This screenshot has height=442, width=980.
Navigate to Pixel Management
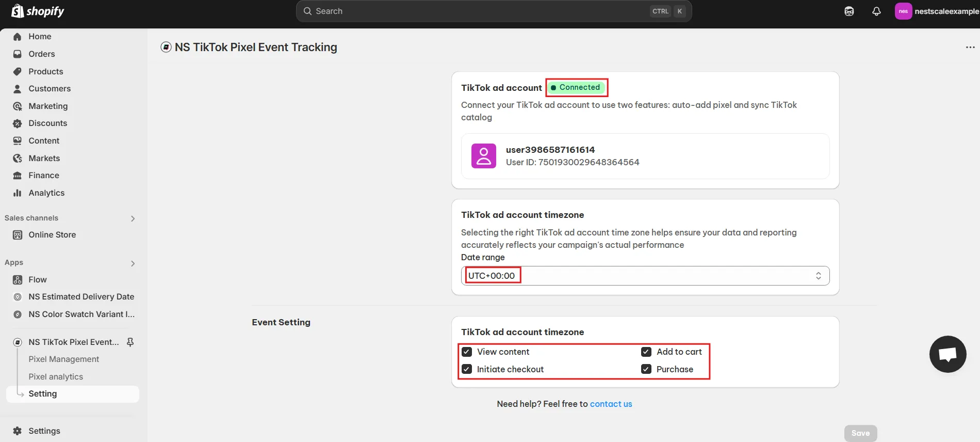click(64, 359)
